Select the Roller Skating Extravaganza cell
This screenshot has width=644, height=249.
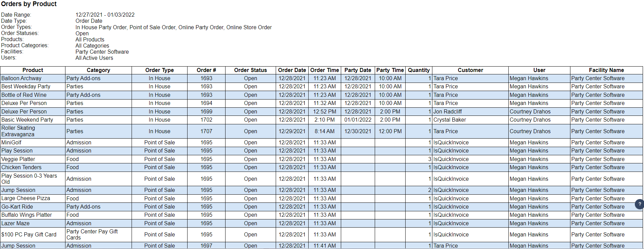(x=33, y=131)
